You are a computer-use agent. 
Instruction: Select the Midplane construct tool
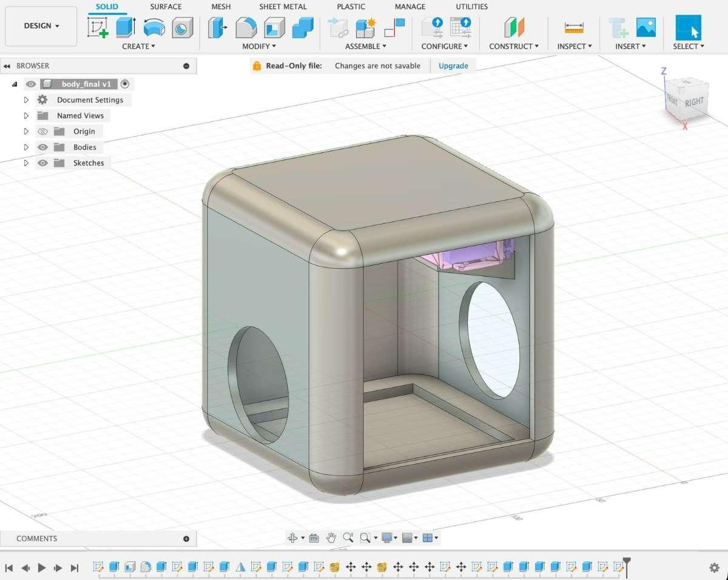click(514, 27)
